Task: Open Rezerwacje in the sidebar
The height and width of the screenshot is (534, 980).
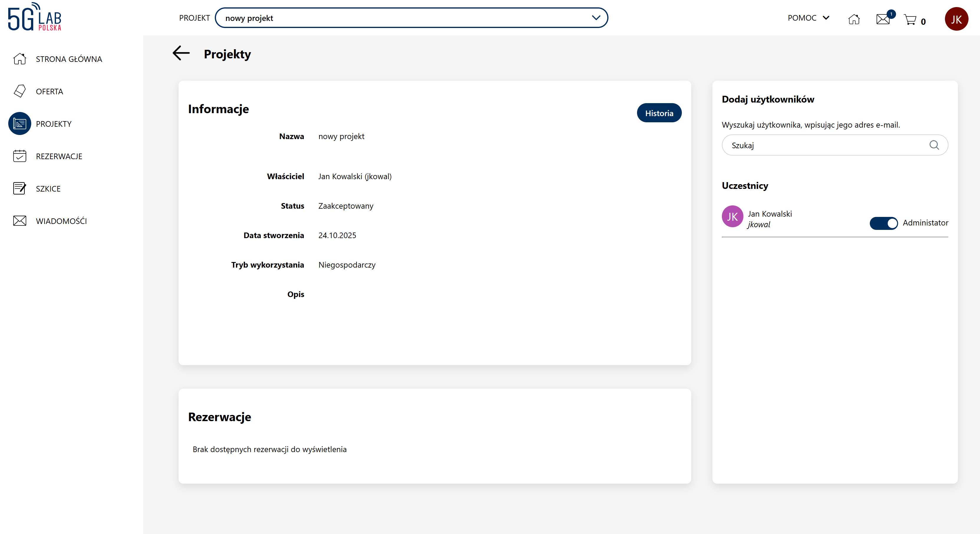Action: (x=59, y=156)
